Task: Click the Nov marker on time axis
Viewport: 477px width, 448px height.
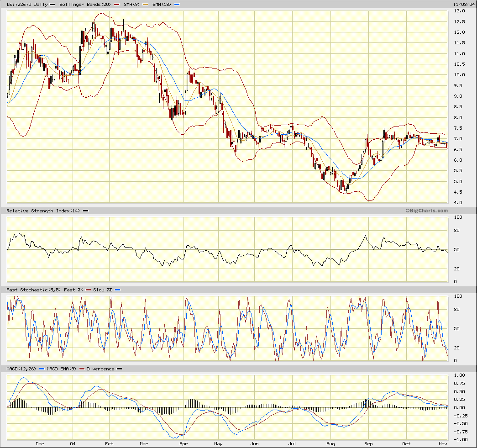Action: pos(443,443)
